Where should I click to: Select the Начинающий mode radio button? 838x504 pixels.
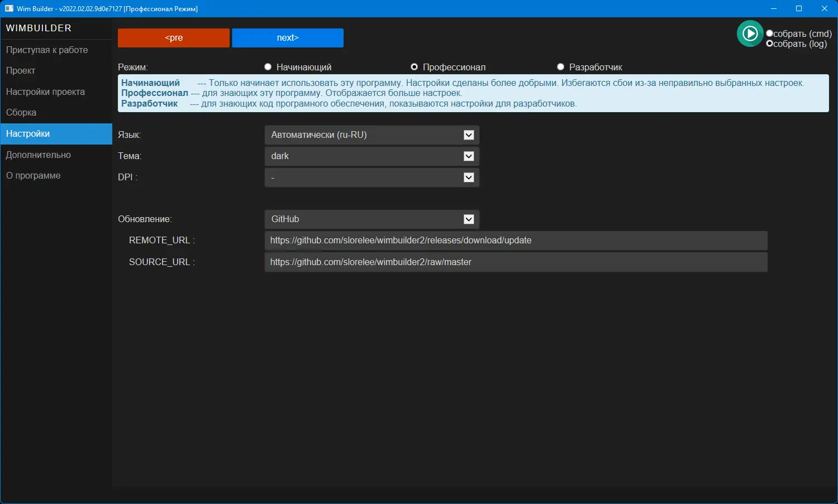[x=268, y=66]
